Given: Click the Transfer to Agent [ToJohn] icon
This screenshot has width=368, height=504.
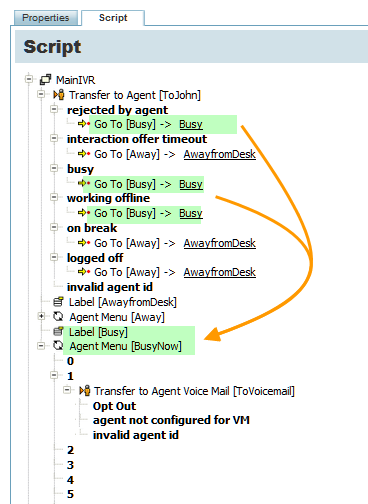Looking at the screenshot, I should (59, 95).
